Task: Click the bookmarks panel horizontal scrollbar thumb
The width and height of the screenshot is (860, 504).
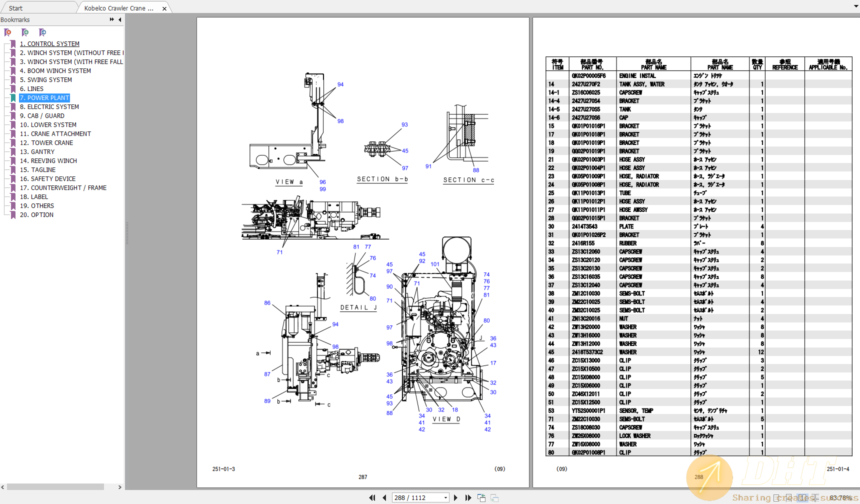Action: [55, 487]
